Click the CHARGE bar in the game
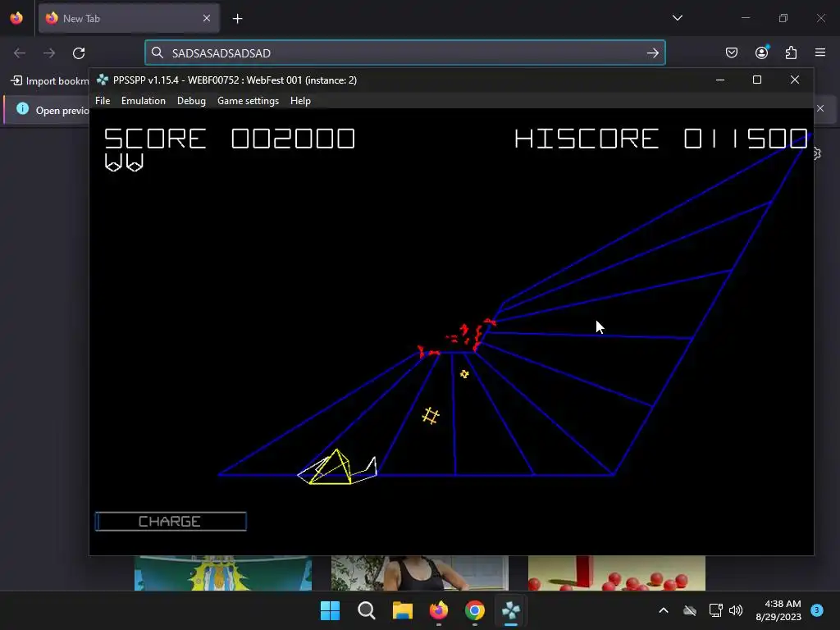Image resolution: width=840 pixels, height=630 pixels. (171, 521)
